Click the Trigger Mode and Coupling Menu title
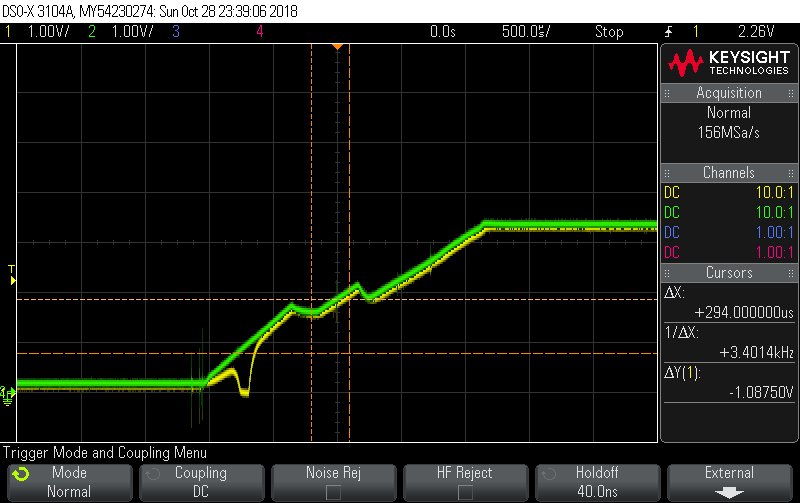800x503 pixels. coord(105,452)
